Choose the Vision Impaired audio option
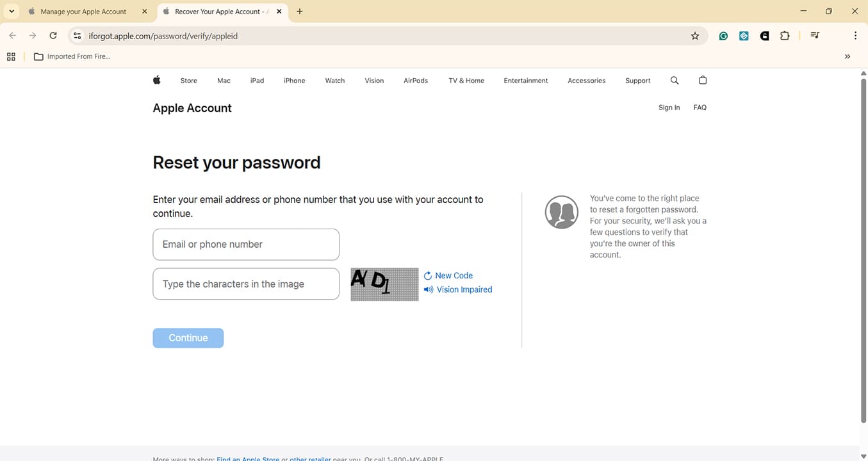This screenshot has width=868, height=461. [x=464, y=289]
